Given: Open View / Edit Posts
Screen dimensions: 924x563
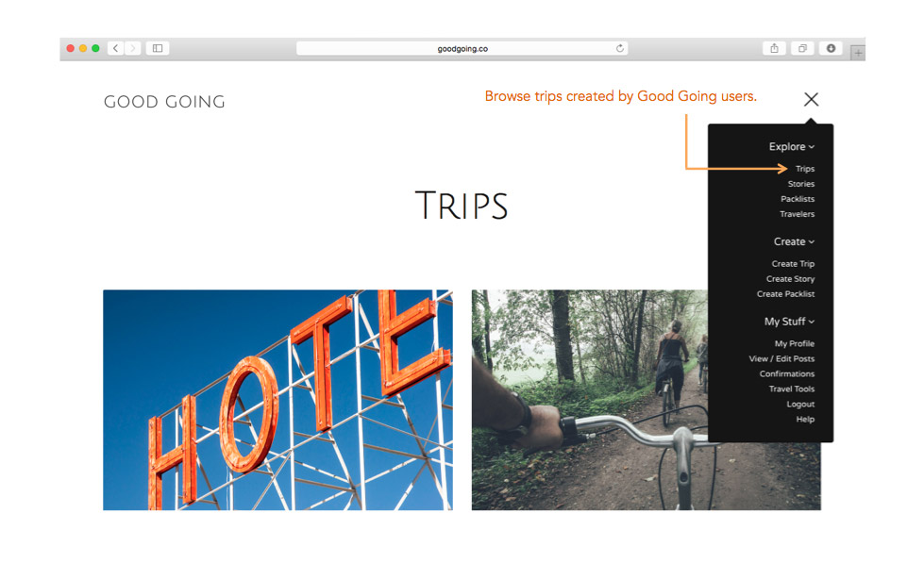Looking at the screenshot, I should pos(781,358).
